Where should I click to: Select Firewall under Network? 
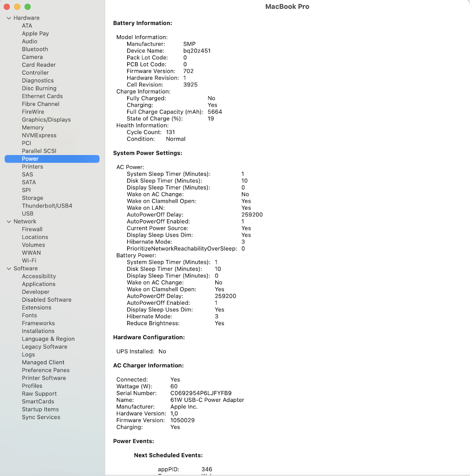[x=32, y=229]
